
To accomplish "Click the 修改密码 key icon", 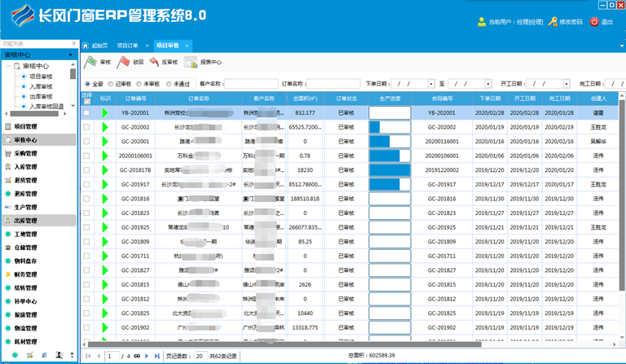I will (x=553, y=22).
